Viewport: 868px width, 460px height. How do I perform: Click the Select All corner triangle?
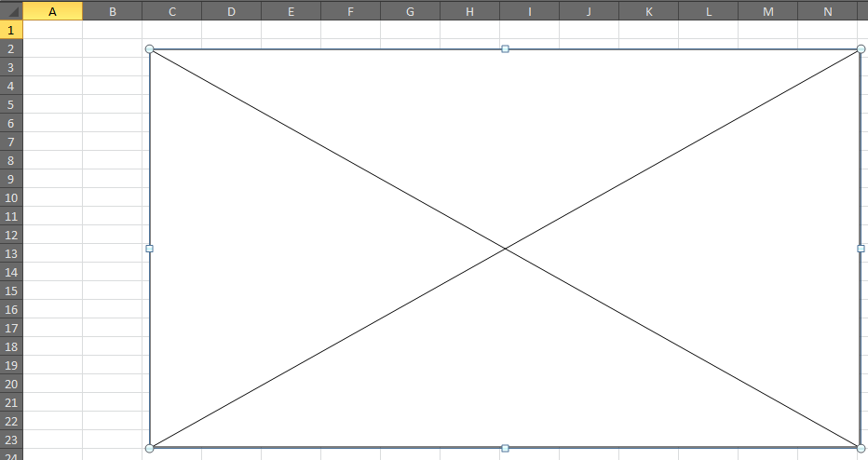tap(11, 11)
